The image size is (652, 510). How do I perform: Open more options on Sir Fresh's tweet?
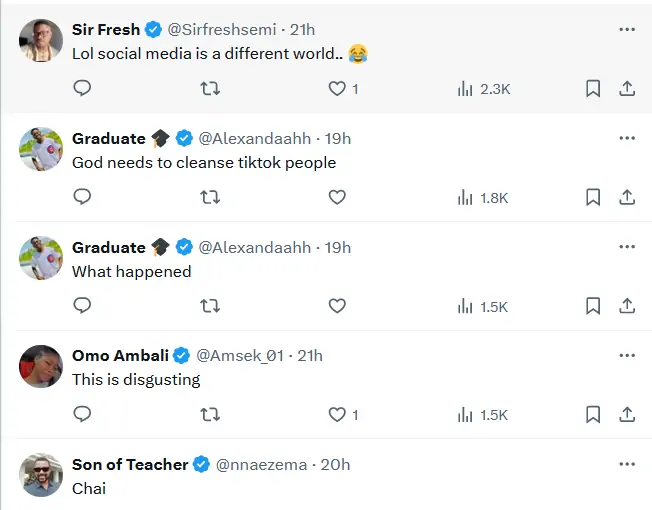point(627,30)
